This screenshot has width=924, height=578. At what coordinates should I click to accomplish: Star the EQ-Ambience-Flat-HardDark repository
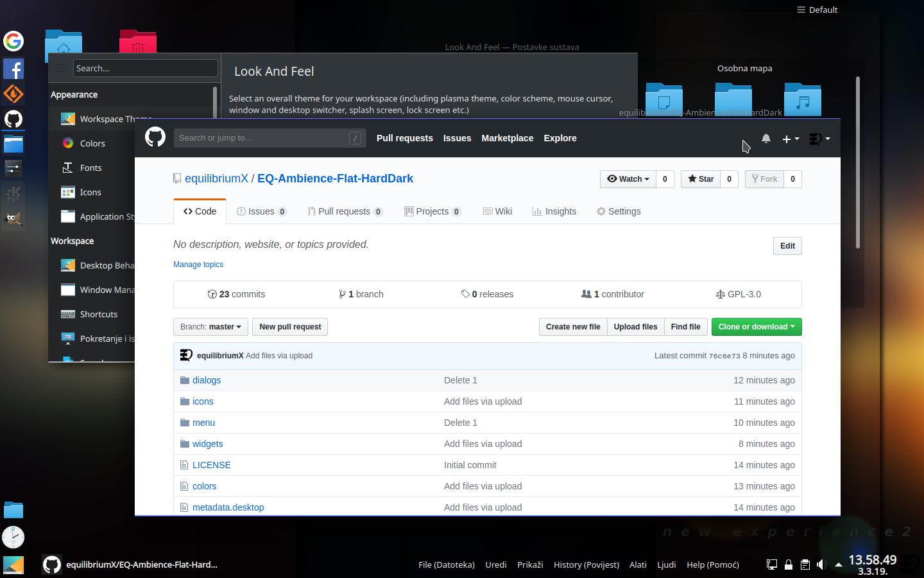[x=701, y=179]
